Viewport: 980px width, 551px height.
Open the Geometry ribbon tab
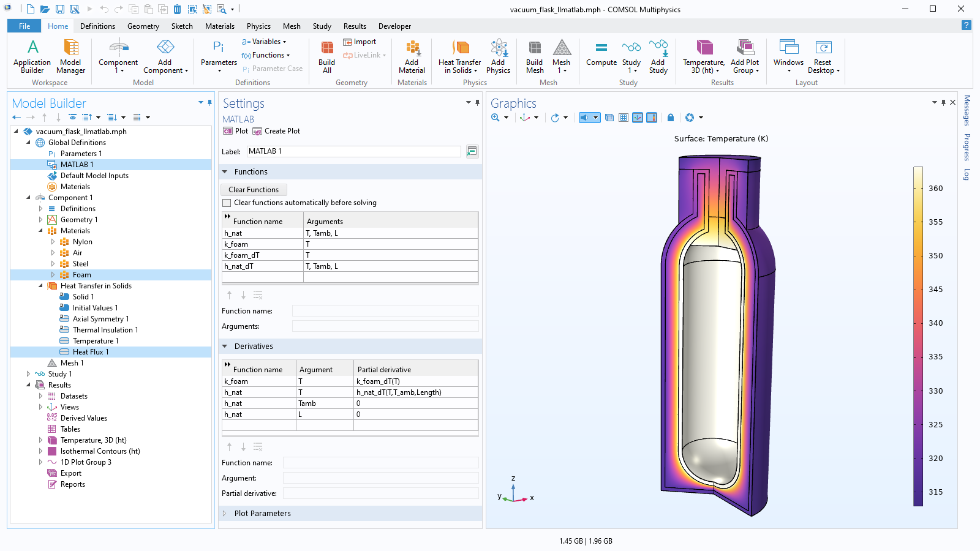click(x=143, y=26)
